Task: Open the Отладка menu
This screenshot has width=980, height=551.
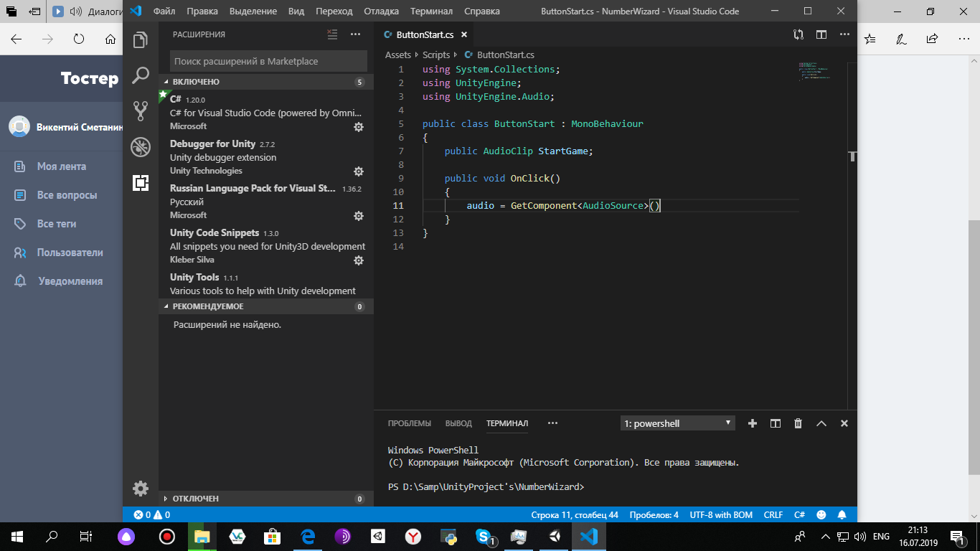Action: pos(382,11)
